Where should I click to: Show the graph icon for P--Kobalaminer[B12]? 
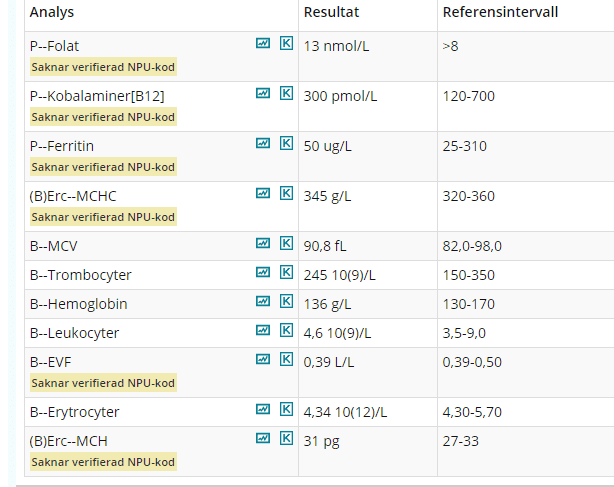(263, 93)
